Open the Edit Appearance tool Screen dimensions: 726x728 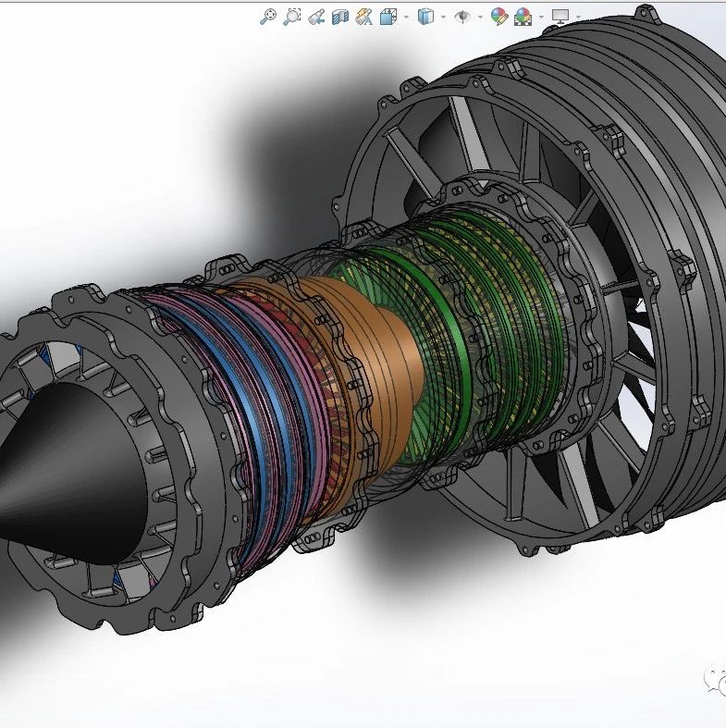click(499, 17)
